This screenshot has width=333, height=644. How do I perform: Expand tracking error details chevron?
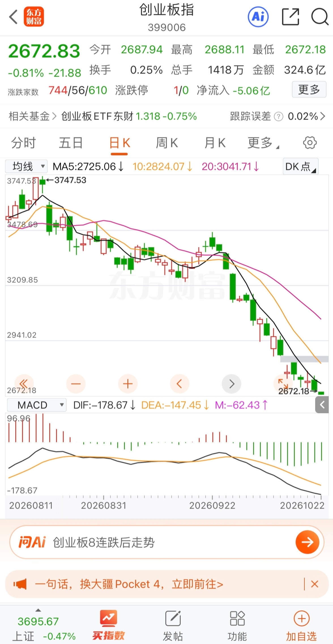click(323, 116)
